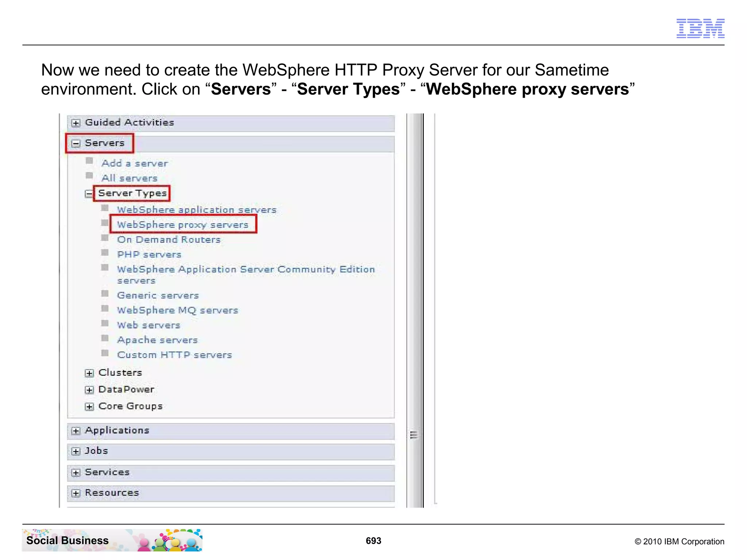Click the Resources header label
The width and height of the screenshot is (747, 560).
112,493
